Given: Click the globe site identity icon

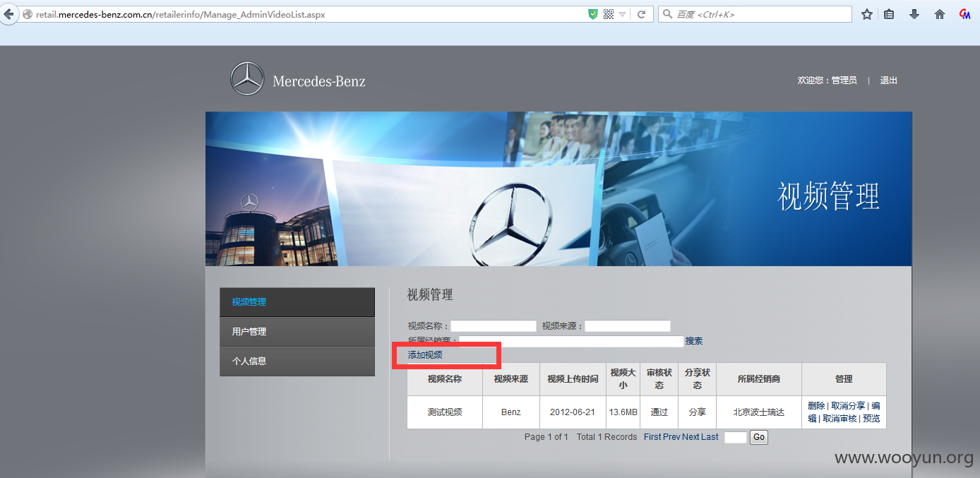Looking at the screenshot, I should (x=28, y=14).
